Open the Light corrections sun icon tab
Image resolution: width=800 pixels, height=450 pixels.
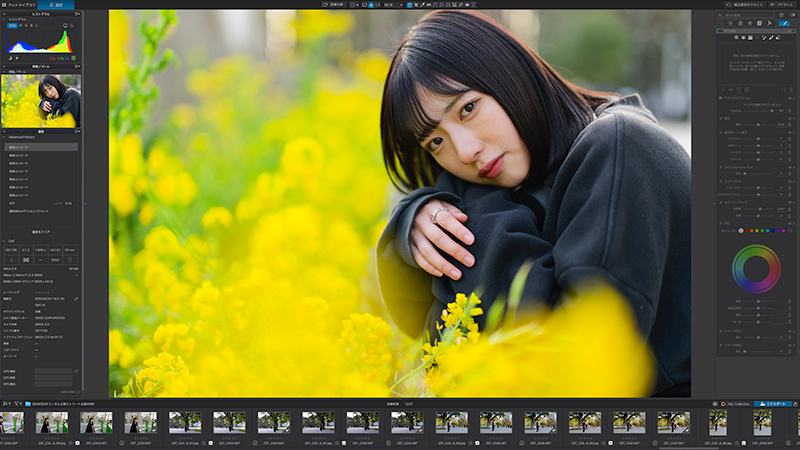point(730,23)
